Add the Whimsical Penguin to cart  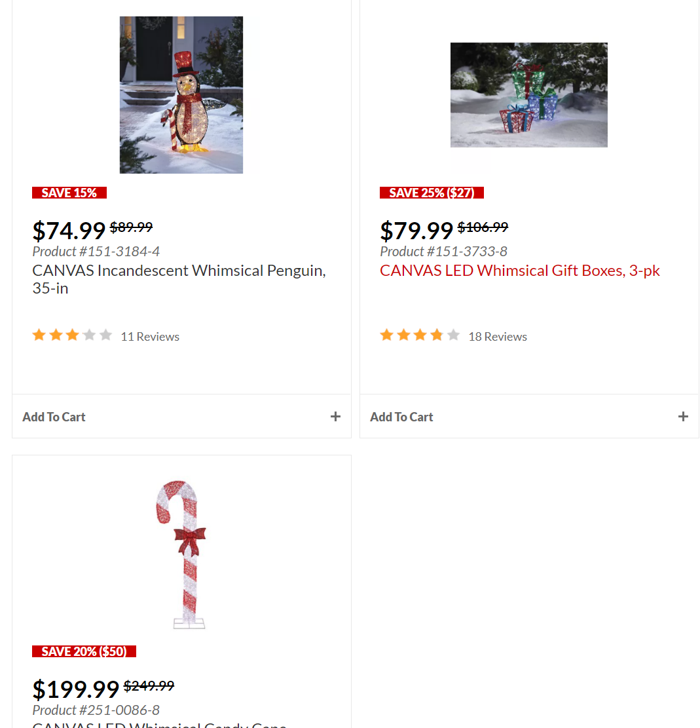pyautogui.click(x=54, y=417)
